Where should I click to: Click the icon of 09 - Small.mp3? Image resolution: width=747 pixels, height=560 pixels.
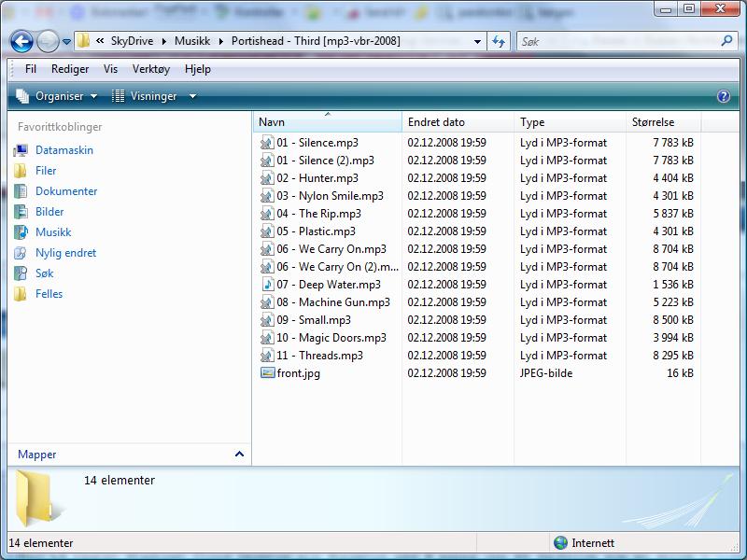click(x=267, y=320)
